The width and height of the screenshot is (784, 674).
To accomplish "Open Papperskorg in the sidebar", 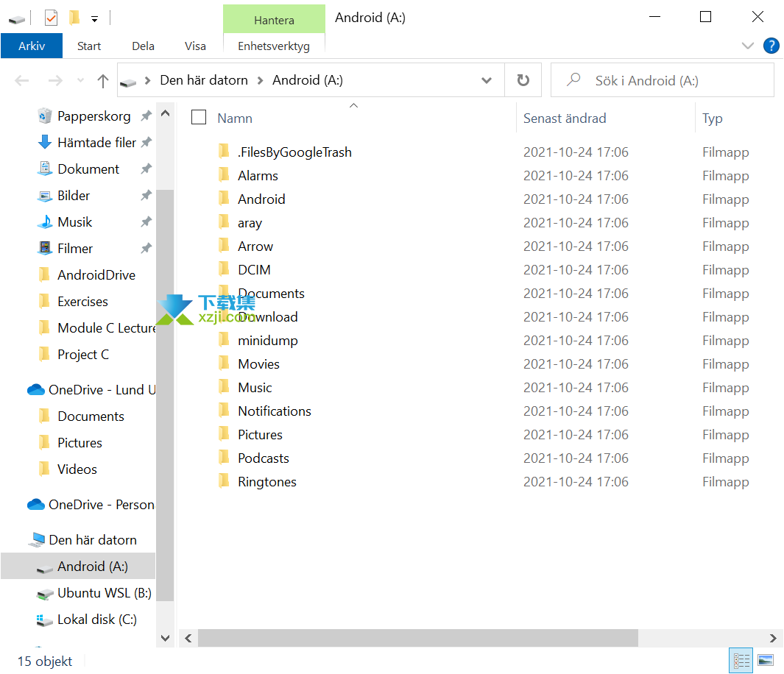I will 93,116.
